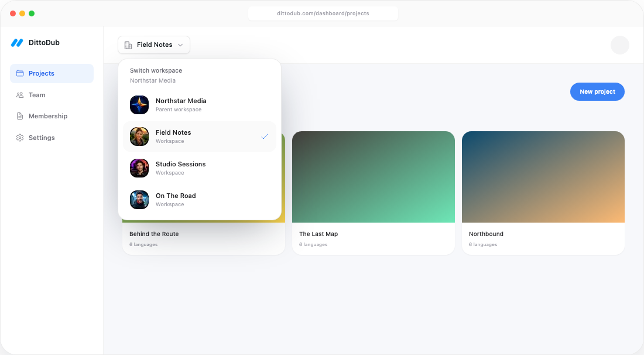Click the green maximize window button
644x355 pixels.
coord(32,13)
